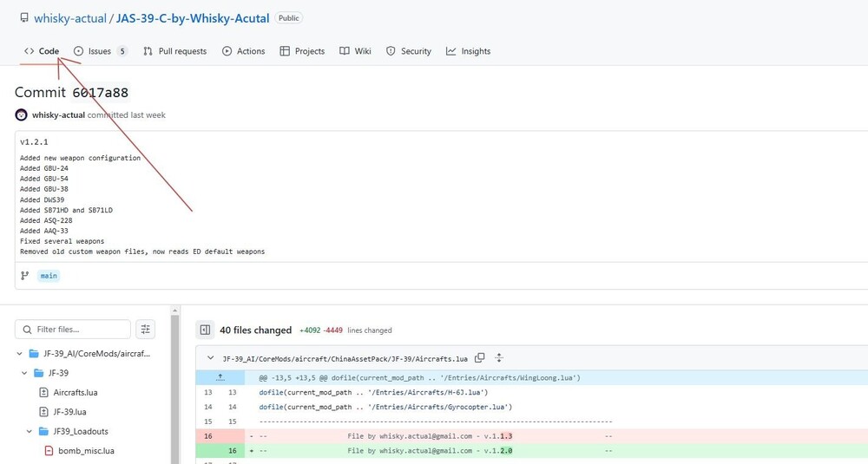Open JAS-39-C-by-Whisky-Acutal repository link
The height and width of the screenshot is (464, 868).
[193, 18]
